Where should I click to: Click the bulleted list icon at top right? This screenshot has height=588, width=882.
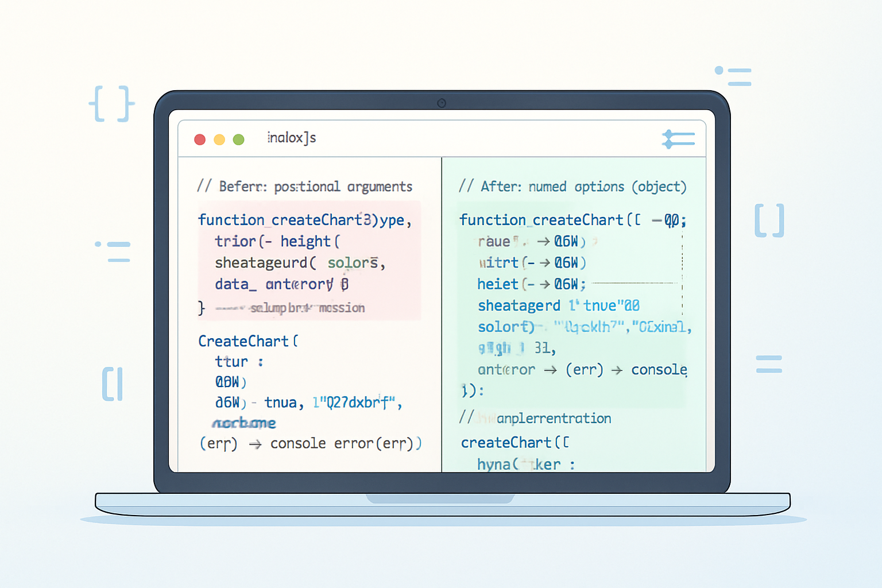click(x=733, y=76)
